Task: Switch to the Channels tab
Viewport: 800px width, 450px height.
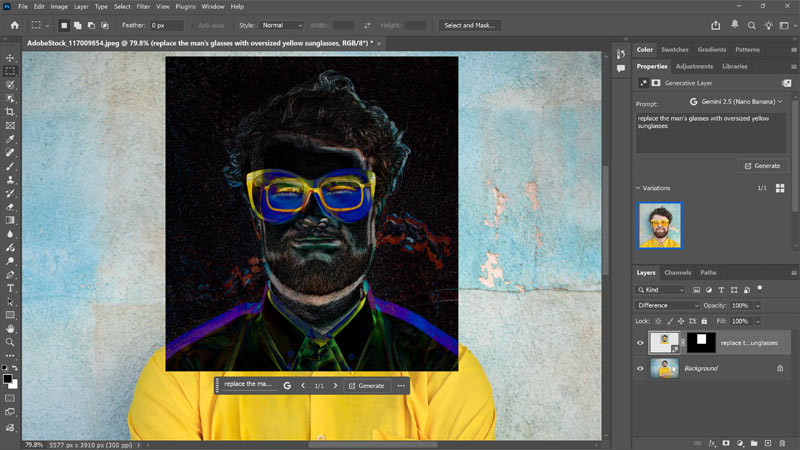Action: tap(678, 272)
